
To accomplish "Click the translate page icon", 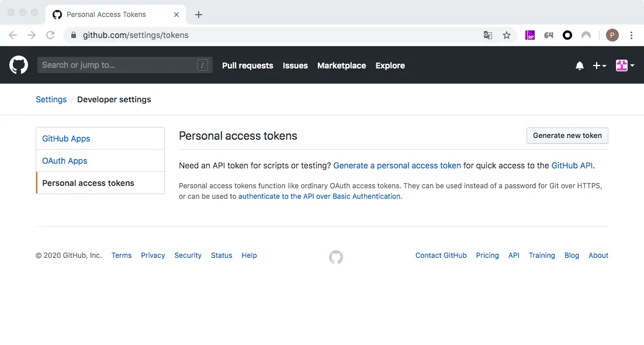I will [x=487, y=35].
